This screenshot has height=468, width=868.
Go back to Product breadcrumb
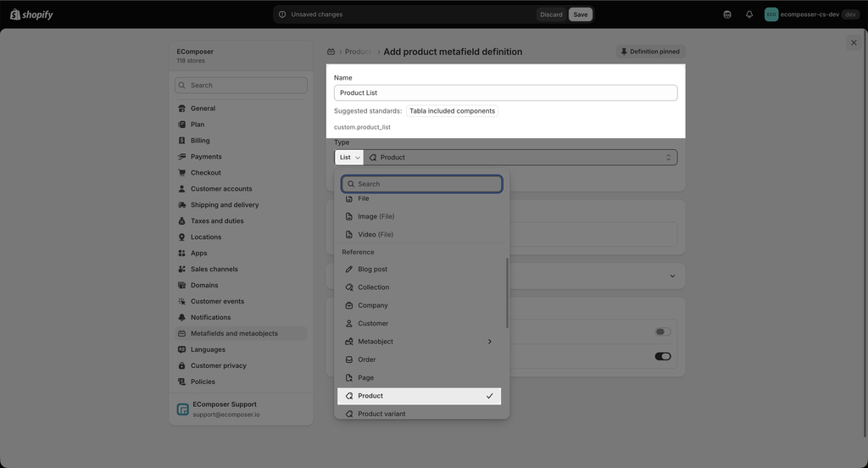click(358, 52)
